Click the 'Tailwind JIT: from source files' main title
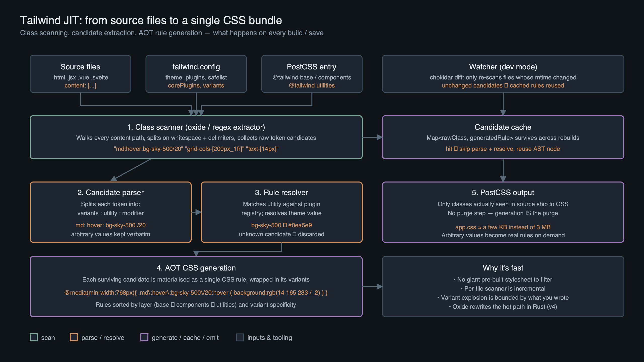Viewport: 644px width, 362px height. pos(151,20)
